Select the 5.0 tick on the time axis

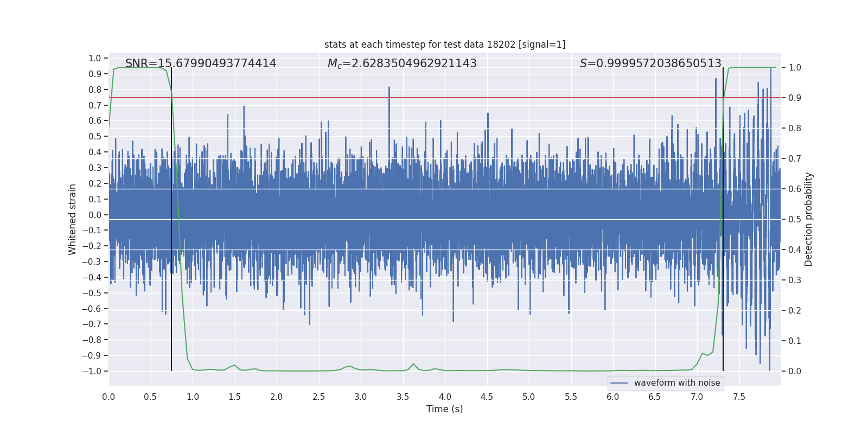click(529, 397)
